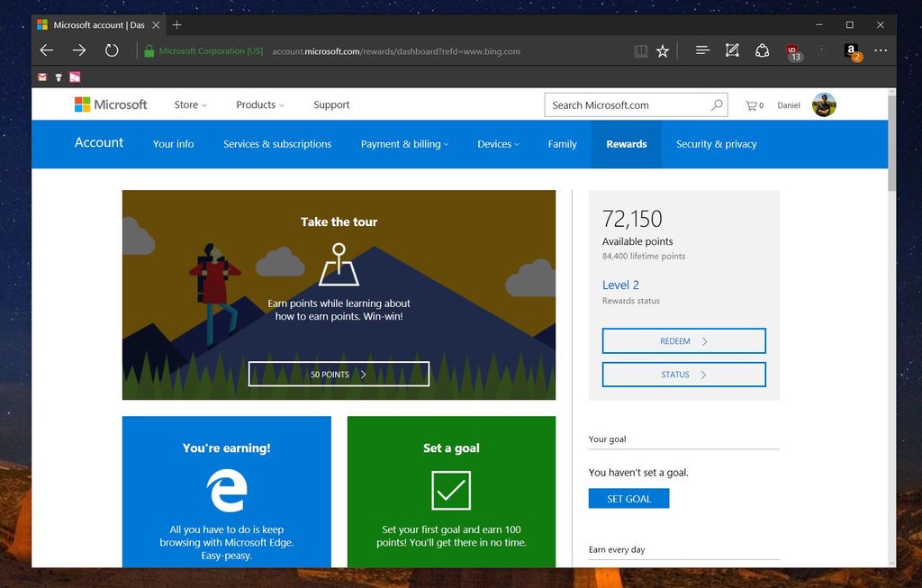The image size is (922, 588).
Task: Share this page using the Share icon
Action: click(763, 51)
